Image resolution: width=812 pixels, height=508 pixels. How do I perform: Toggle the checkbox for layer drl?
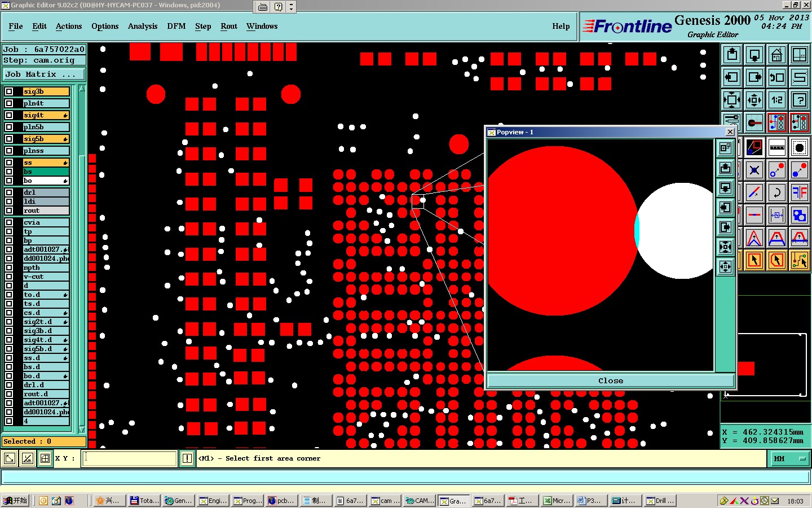tap(9, 192)
